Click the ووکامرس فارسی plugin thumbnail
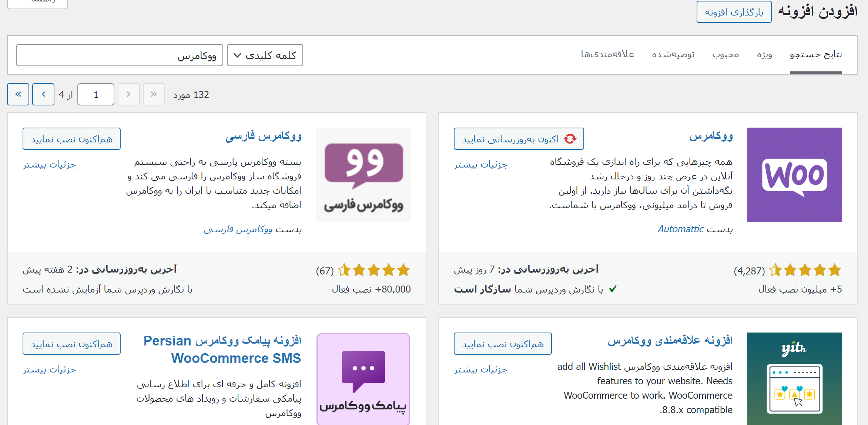868x425 pixels. pyautogui.click(x=363, y=175)
